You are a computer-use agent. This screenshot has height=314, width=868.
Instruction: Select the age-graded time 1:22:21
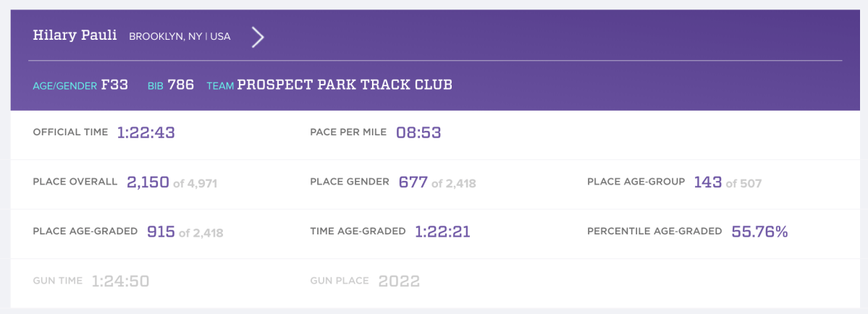click(443, 232)
